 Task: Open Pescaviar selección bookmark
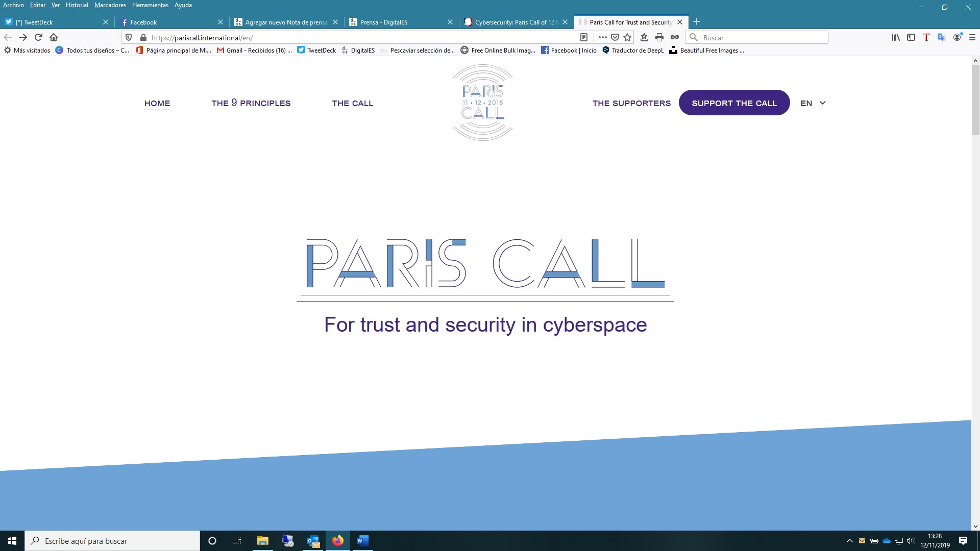(x=418, y=50)
